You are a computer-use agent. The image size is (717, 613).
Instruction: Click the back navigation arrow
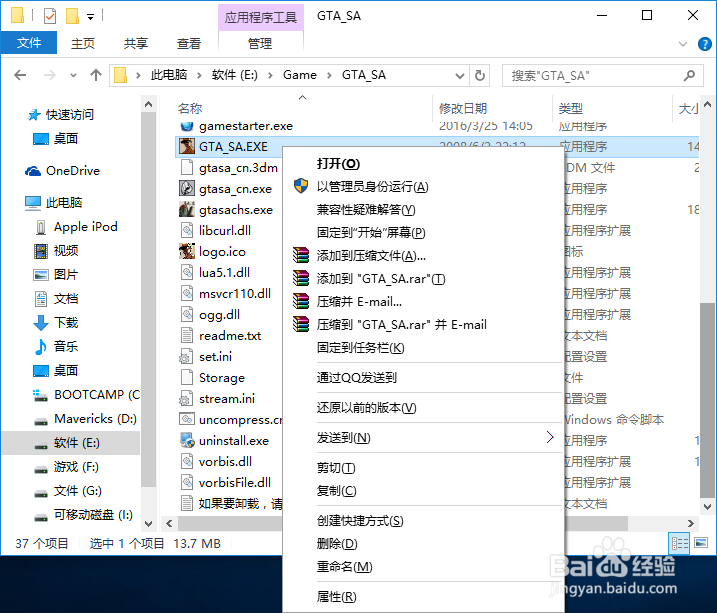20,75
